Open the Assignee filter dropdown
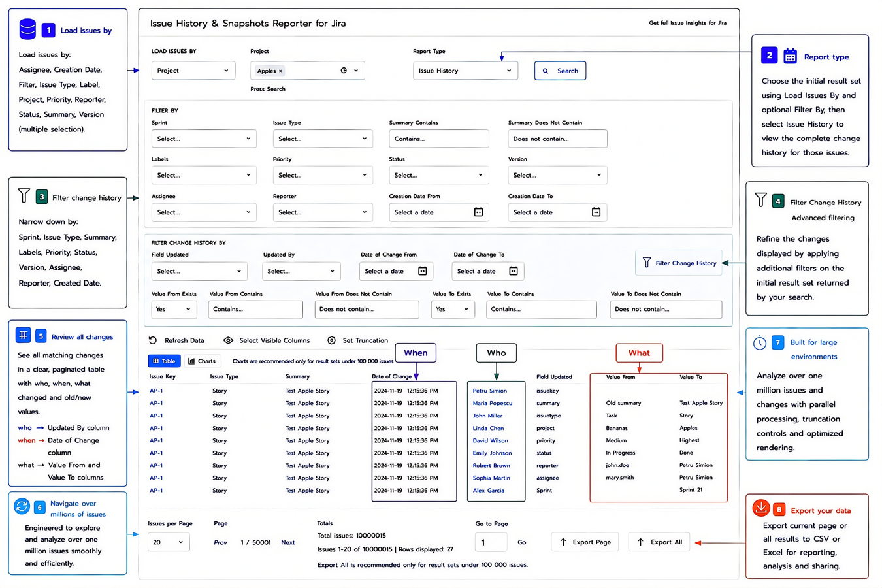 [204, 212]
